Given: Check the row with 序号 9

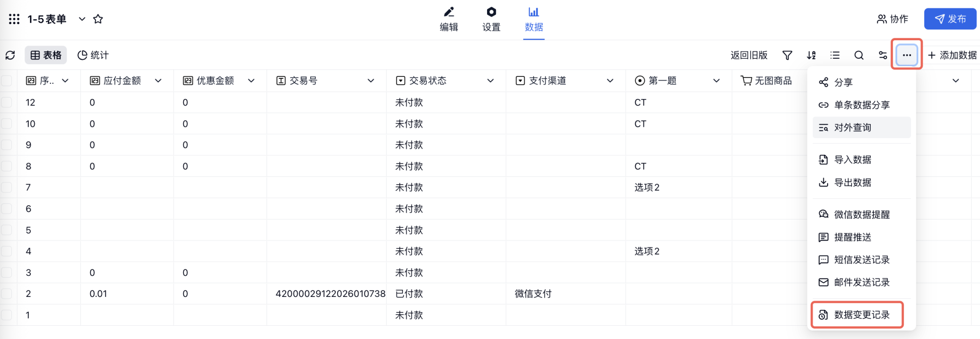Looking at the screenshot, I should pos(7,145).
